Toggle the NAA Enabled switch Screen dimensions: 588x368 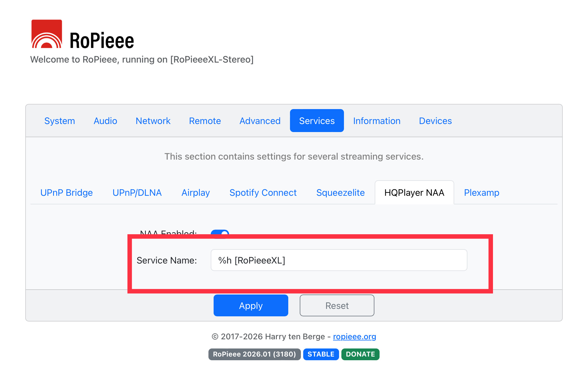(220, 233)
